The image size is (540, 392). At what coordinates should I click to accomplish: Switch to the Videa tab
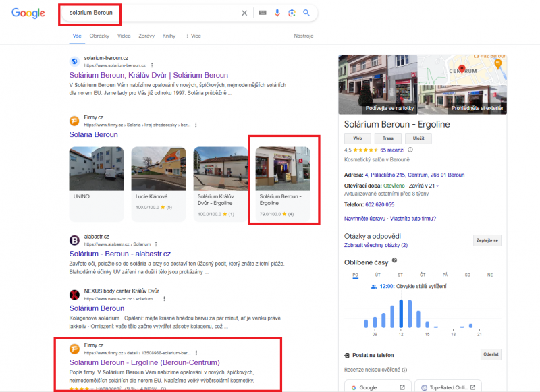[124, 36]
